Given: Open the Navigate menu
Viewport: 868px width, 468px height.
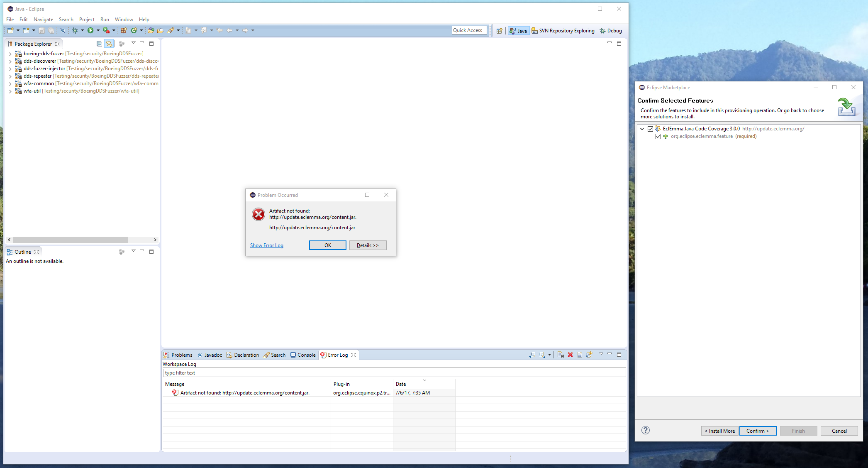Looking at the screenshot, I should 43,20.
